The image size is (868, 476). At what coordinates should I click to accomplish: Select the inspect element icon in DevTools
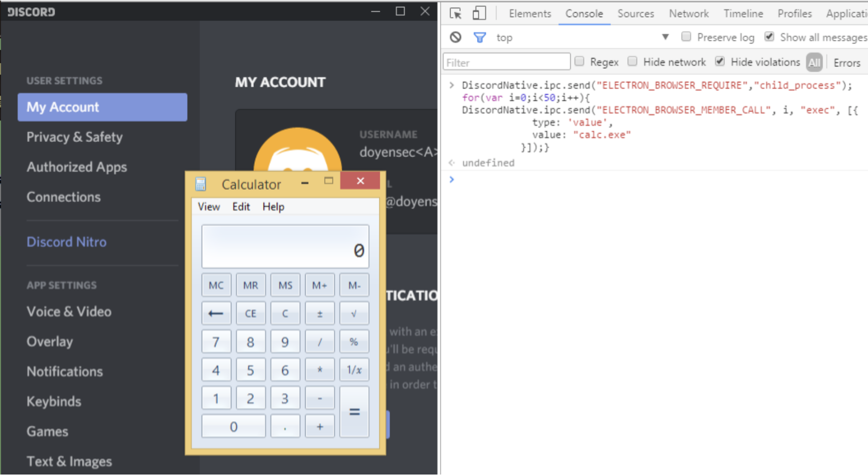tap(455, 14)
